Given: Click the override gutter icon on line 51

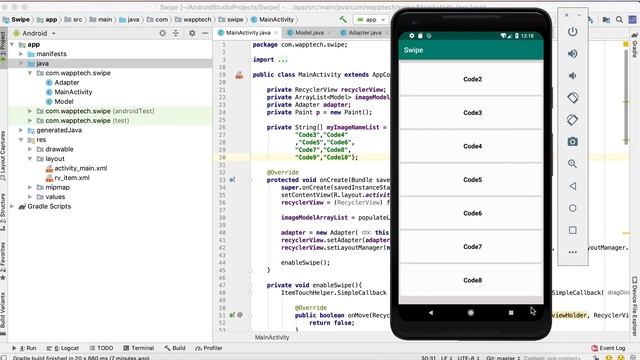Looking at the screenshot, I should (232, 315).
